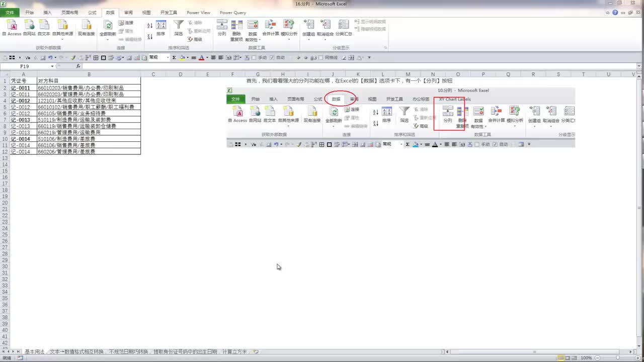Switch to the 公式 Formulas tab
The width and height of the screenshot is (644, 362).
[x=92, y=13]
